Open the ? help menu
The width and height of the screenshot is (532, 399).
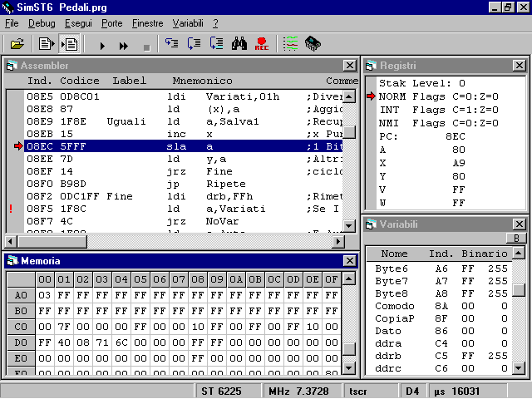[215, 23]
